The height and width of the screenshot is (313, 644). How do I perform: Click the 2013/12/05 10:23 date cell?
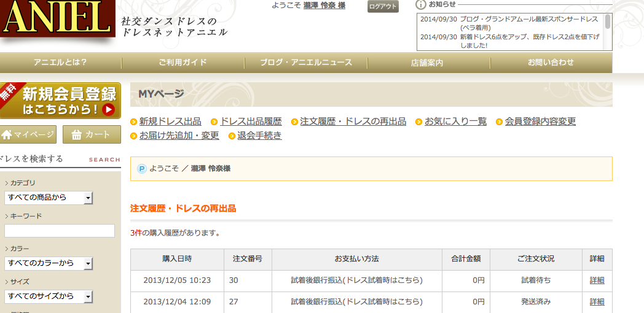tap(177, 281)
